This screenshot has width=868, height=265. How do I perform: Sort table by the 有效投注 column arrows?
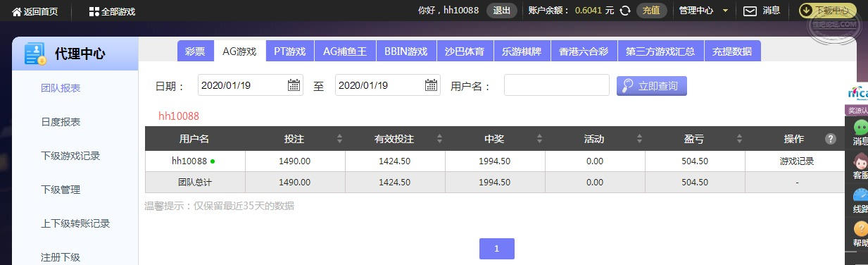[439, 139]
